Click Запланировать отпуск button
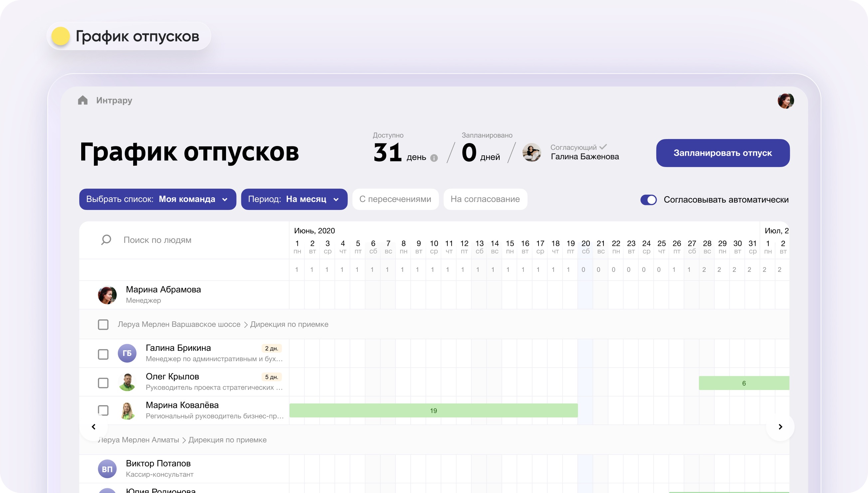The image size is (868, 493). (722, 153)
